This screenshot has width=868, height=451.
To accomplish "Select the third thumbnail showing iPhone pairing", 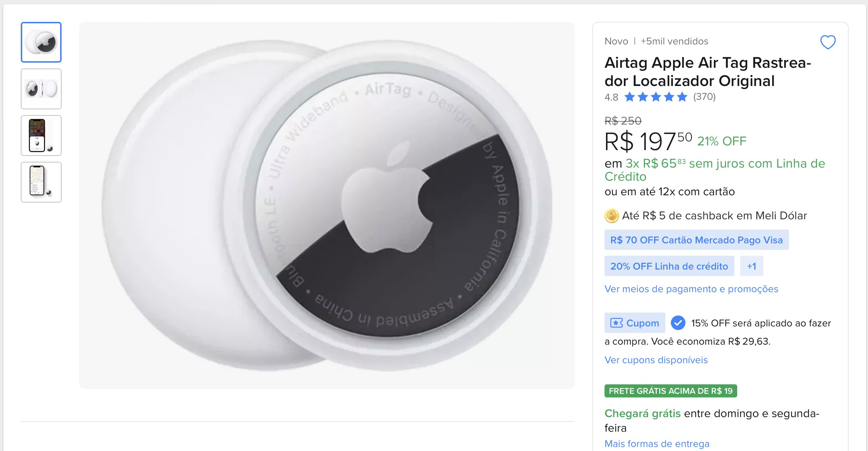I will [x=41, y=136].
